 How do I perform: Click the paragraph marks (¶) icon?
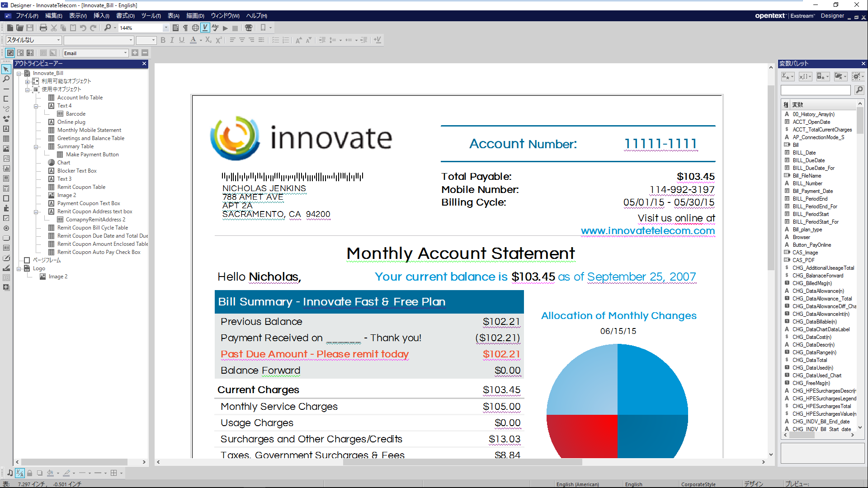185,28
